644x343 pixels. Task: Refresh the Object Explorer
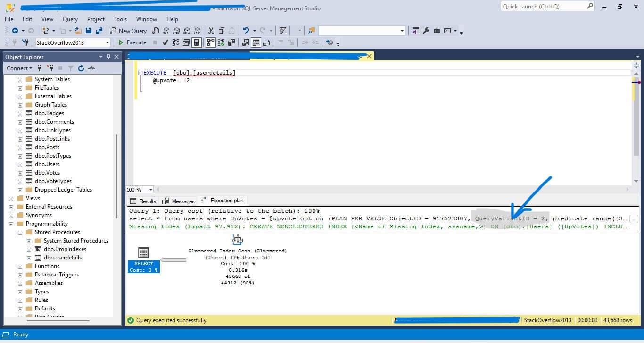coord(81,68)
